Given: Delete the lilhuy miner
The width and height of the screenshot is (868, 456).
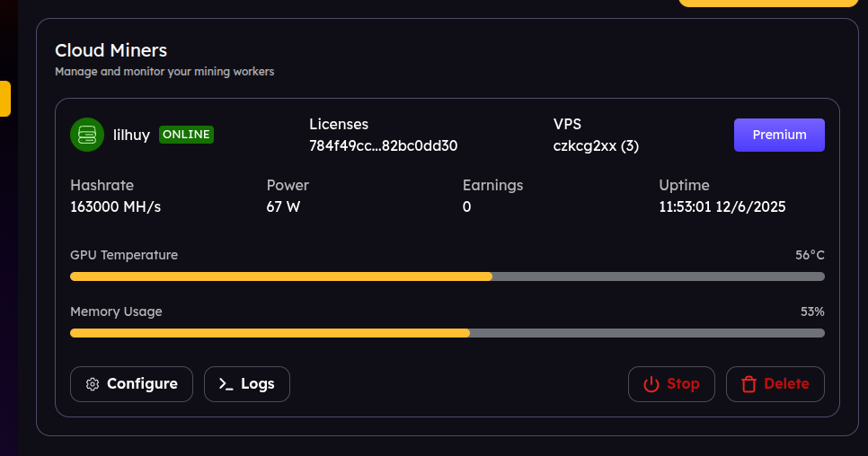Looking at the screenshot, I should coord(775,384).
